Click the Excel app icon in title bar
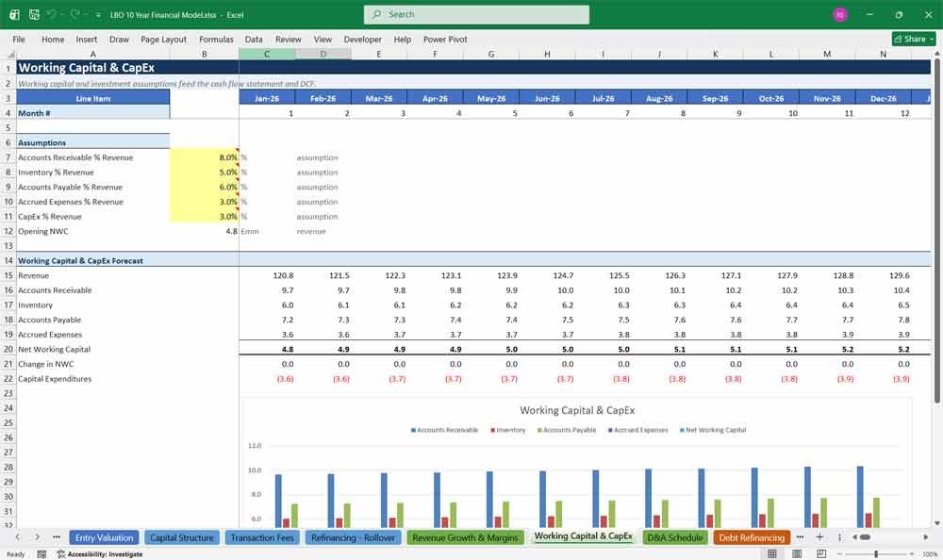Image resolution: width=943 pixels, height=560 pixels. 14,14
